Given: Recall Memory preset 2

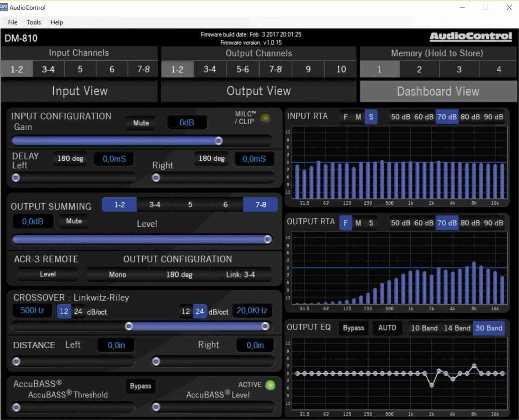Looking at the screenshot, I should tap(419, 69).
